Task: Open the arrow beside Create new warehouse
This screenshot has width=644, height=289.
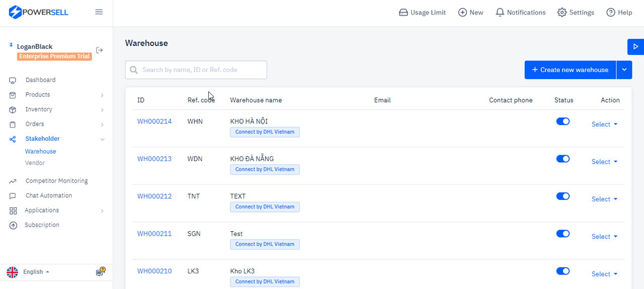Action: [624, 70]
